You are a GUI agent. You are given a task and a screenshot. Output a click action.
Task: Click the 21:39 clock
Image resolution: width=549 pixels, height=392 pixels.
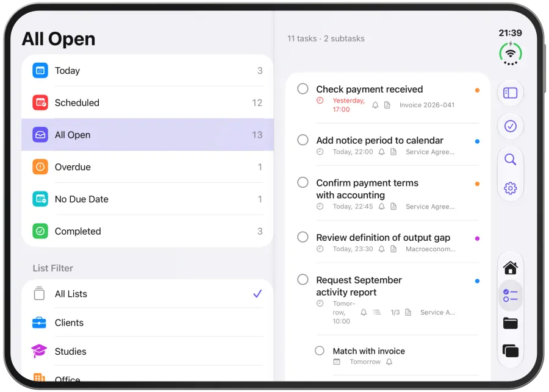510,33
